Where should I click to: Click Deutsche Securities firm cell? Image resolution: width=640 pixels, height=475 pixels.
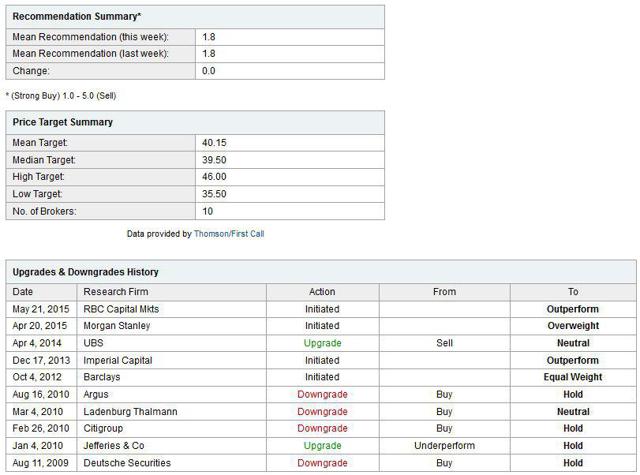coord(171,463)
